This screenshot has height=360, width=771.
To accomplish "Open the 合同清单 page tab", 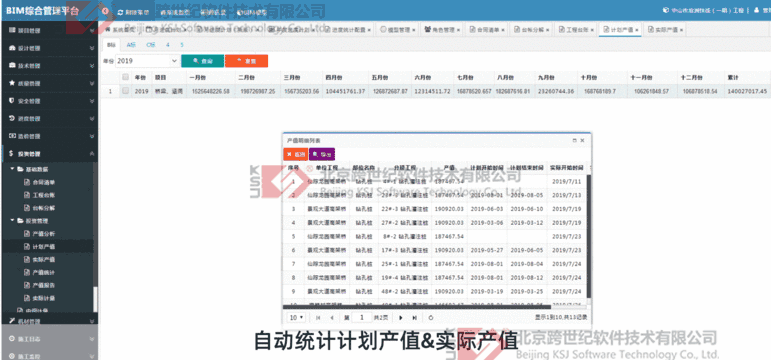I will click(486, 30).
